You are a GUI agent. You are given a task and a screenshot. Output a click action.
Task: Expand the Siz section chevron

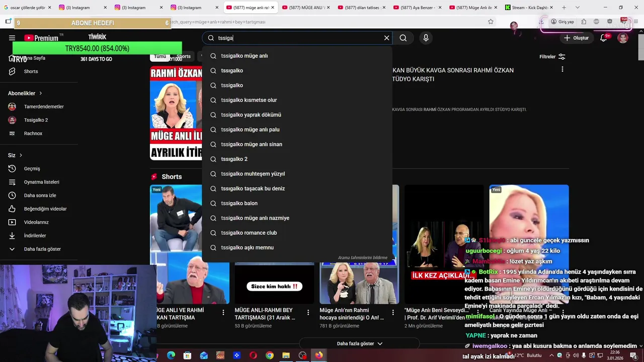(21, 155)
